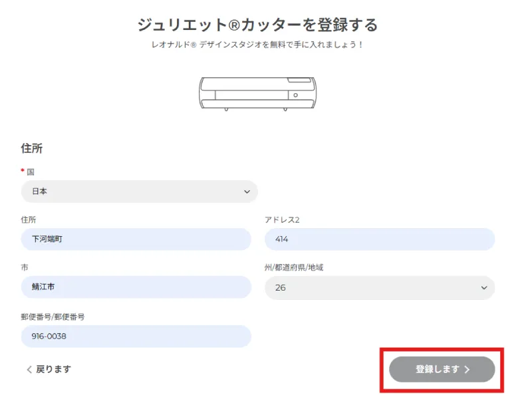Go back with the 戻ります link
Image resolution: width=532 pixels, height=399 pixels.
pyautogui.click(x=53, y=369)
